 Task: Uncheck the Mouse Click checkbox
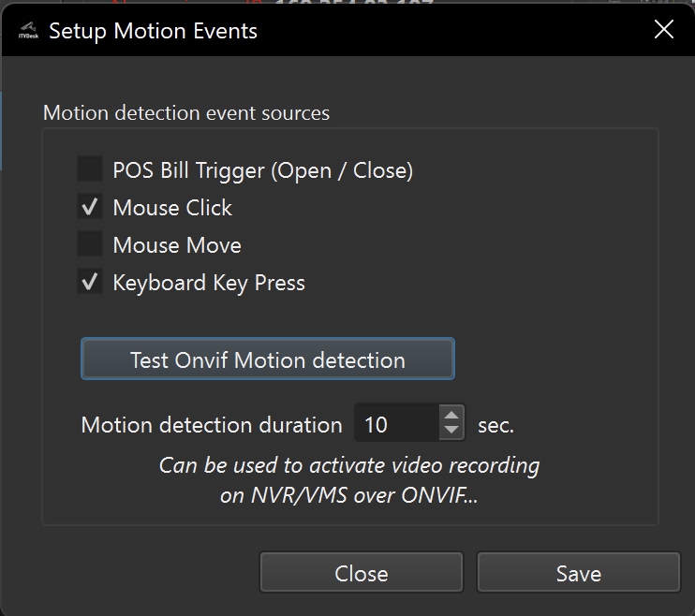click(90, 208)
